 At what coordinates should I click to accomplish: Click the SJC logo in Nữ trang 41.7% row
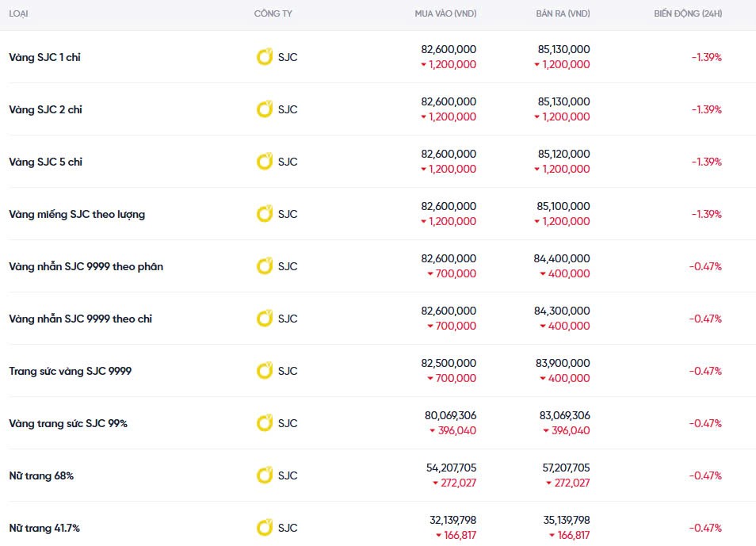(265, 528)
